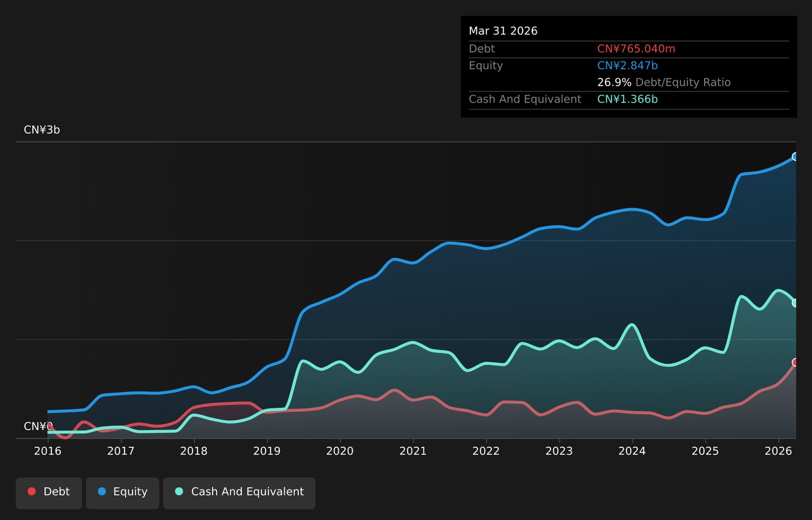Click the 2025 x-axis label

[705, 451]
